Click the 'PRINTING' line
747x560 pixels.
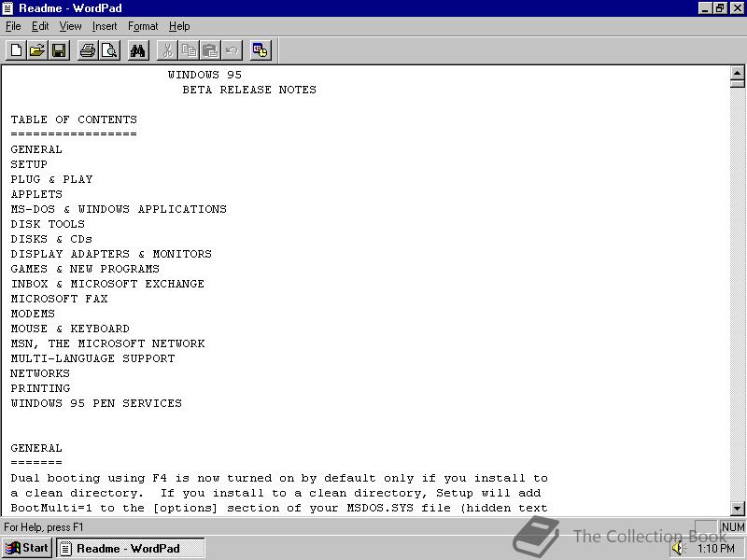coord(40,388)
